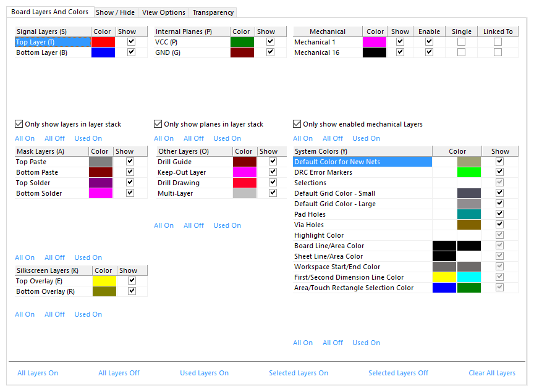Screen dimensions: 534x392
Task: Click the red Top Layer color swatch
Action: tap(103, 42)
